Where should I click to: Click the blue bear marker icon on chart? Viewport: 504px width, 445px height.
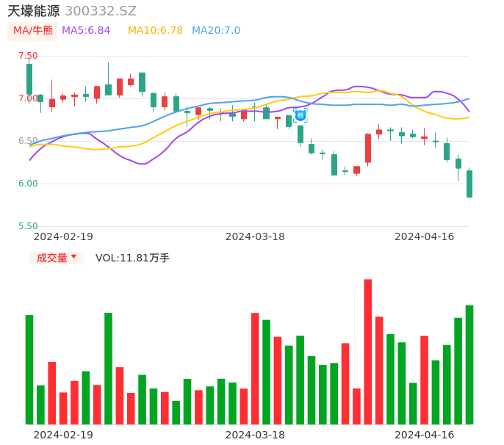tap(300, 115)
